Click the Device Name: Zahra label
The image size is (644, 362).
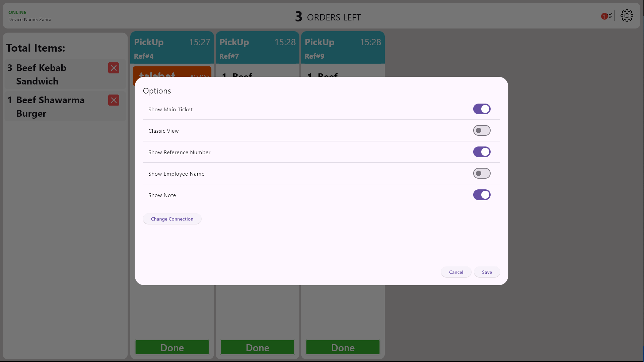click(x=30, y=19)
